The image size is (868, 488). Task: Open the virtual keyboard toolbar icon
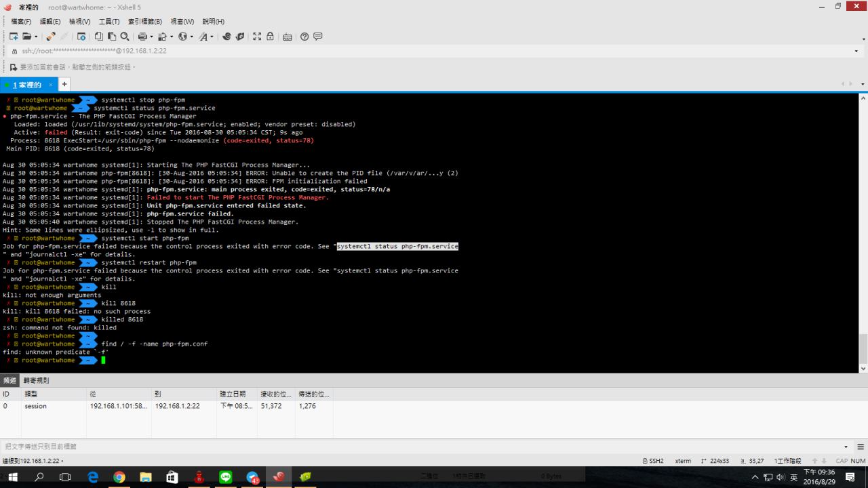(288, 37)
